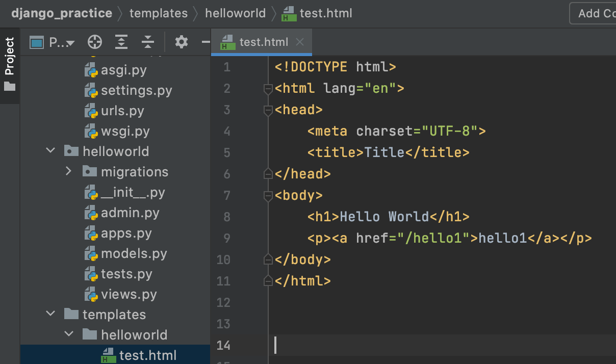The height and width of the screenshot is (364, 616).
Task: Open the Project panel settings gear
Action: [x=182, y=42]
